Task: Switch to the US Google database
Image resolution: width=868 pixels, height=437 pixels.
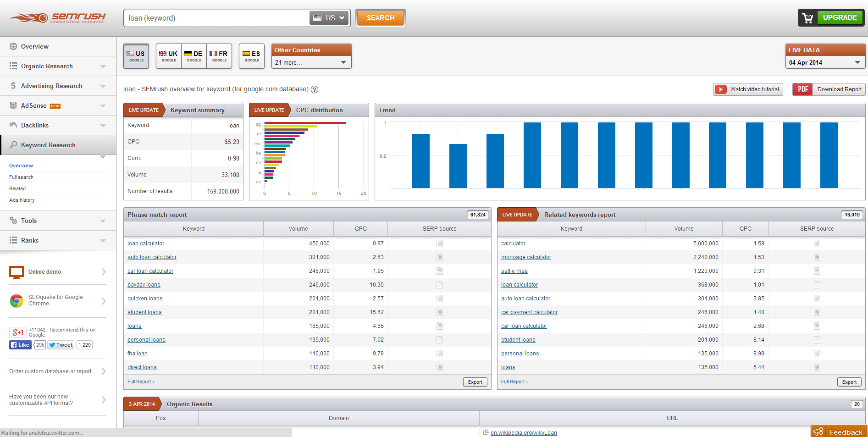Action: 136,56
